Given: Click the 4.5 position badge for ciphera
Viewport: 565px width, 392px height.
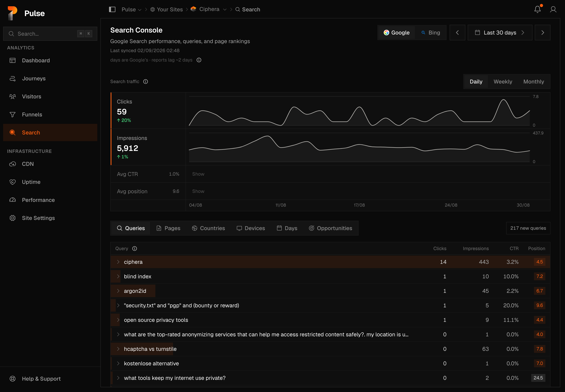Looking at the screenshot, I should [x=539, y=262].
